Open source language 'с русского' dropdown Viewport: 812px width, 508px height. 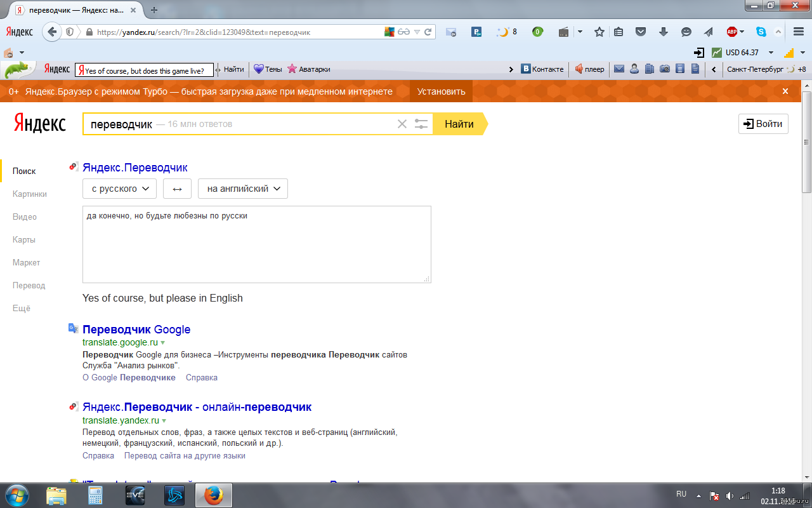click(119, 189)
